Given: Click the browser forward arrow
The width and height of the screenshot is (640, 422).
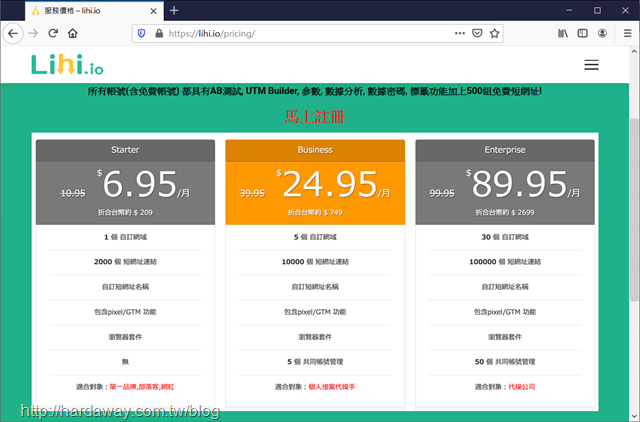Looking at the screenshot, I should pyautogui.click(x=33, y=33).
